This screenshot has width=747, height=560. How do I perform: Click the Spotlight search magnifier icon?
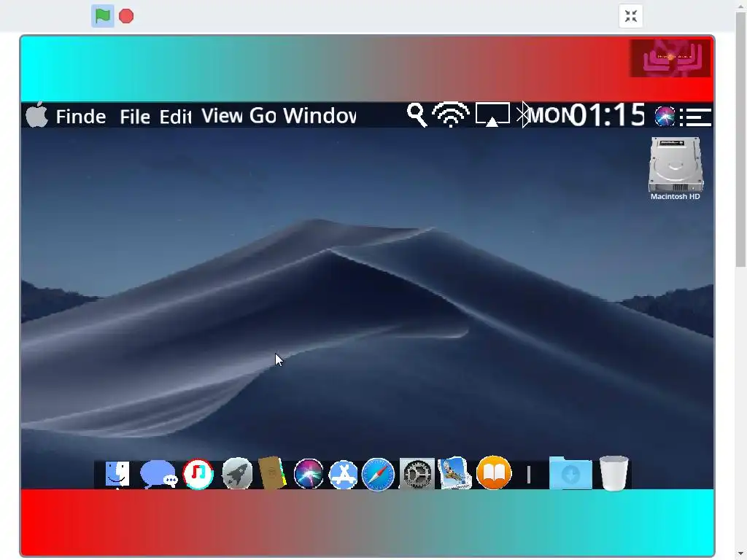[417, 115]
